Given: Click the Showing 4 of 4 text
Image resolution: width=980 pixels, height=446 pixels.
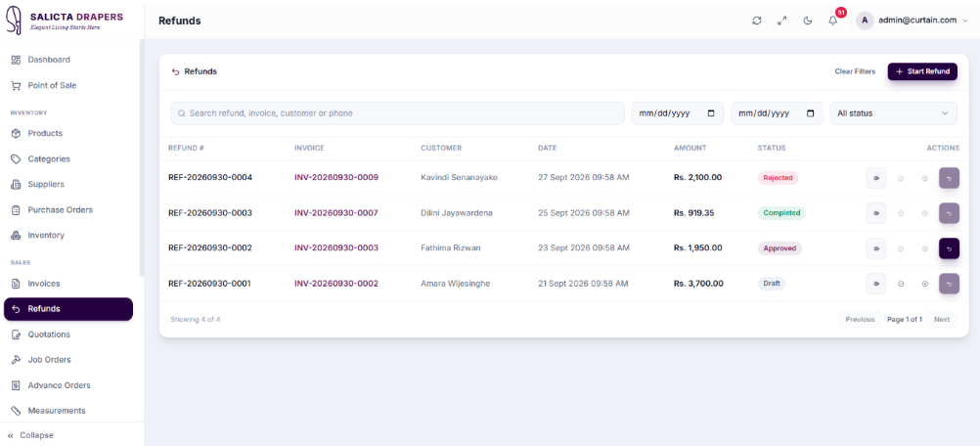Looking at the screenshot, I should tap(196, 319).
